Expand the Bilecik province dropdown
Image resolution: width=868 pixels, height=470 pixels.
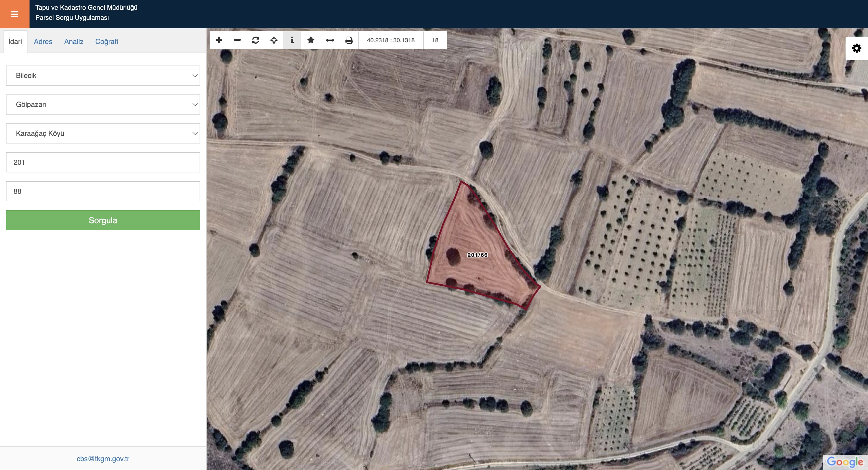click(103, 76)
